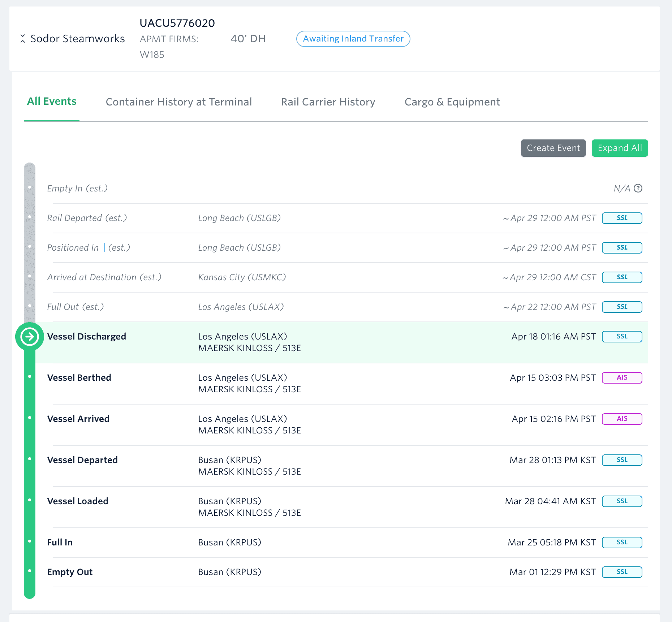The width and height of the screenshot is (672, 622).
Task: Click the 40' DH container size label
Action: (248, 39)
